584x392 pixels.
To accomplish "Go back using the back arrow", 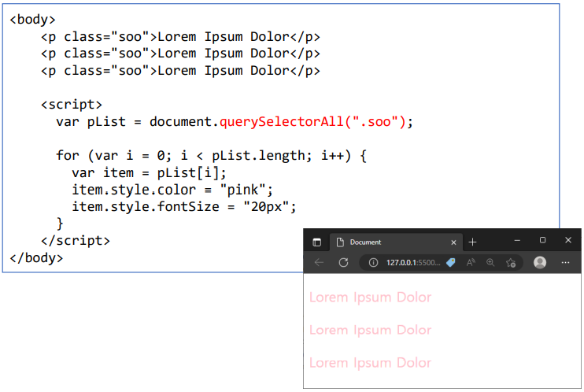I will (320, 262).
